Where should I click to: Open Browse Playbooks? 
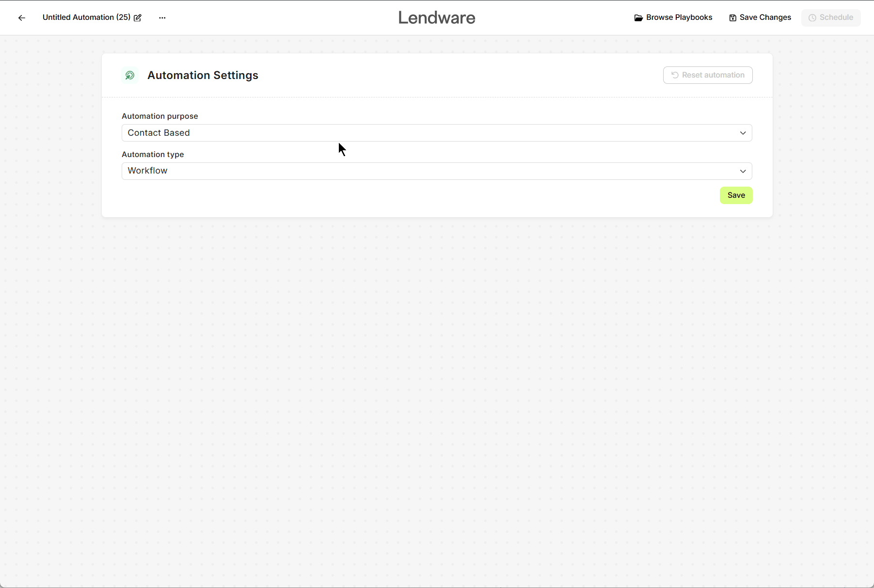[x=673, y=17]
